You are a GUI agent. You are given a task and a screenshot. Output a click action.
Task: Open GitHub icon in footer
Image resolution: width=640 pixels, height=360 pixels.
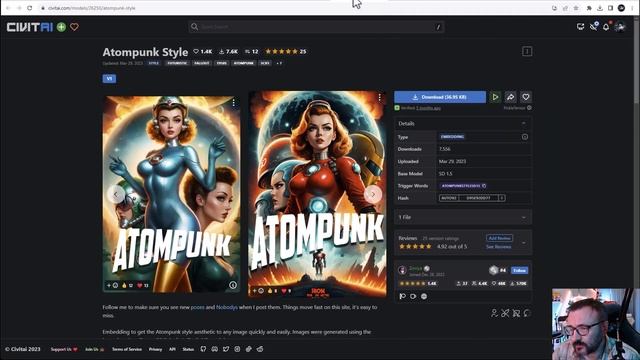(203, 349)
